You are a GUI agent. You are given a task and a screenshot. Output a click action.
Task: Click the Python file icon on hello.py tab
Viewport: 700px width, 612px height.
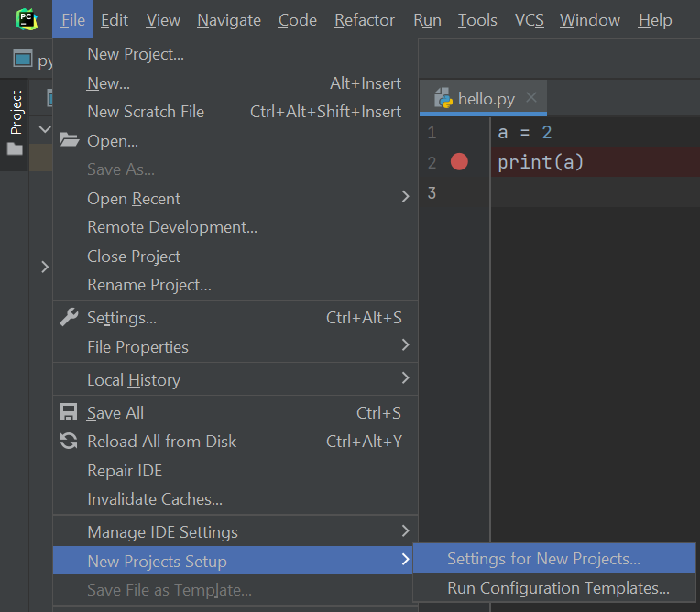click(x=443, y=98)
